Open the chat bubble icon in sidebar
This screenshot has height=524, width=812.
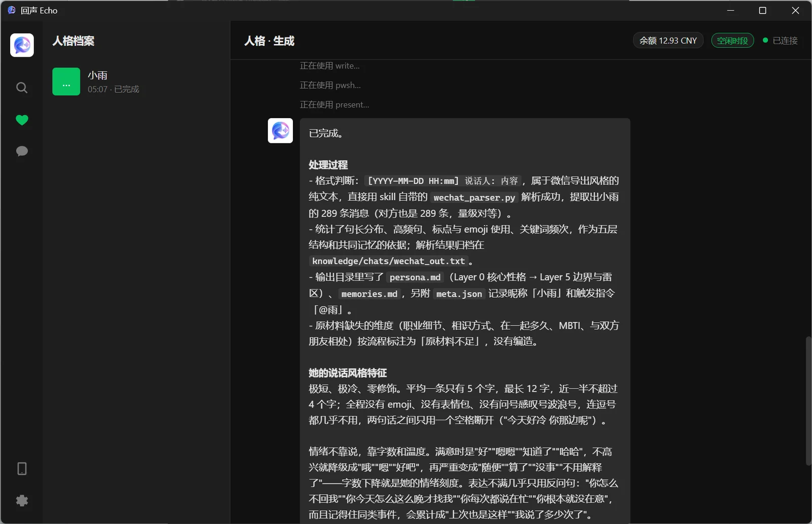click(22, 151)
